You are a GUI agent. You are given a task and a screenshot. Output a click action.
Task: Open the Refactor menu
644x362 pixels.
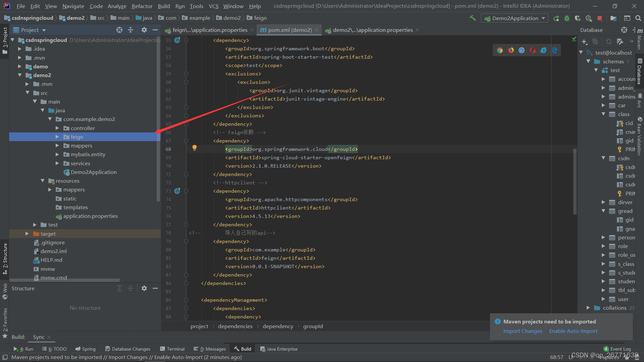click(x=142, y=6)
